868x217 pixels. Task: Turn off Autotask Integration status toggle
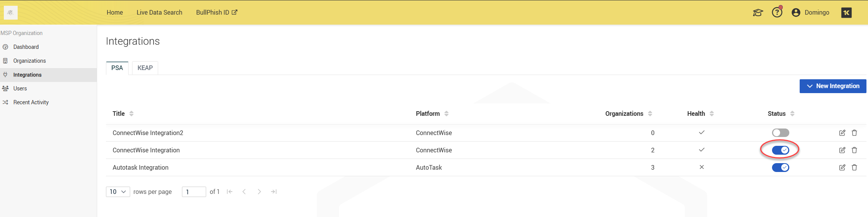780,167
